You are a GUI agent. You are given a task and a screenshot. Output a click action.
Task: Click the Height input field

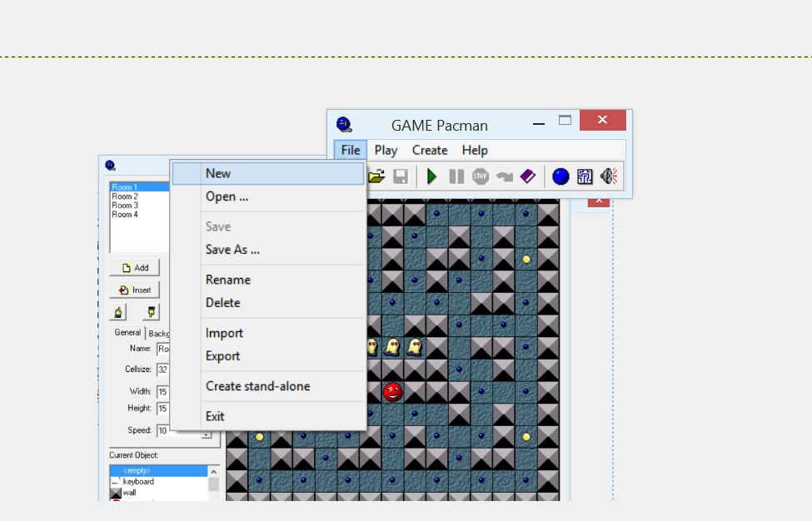163,408
